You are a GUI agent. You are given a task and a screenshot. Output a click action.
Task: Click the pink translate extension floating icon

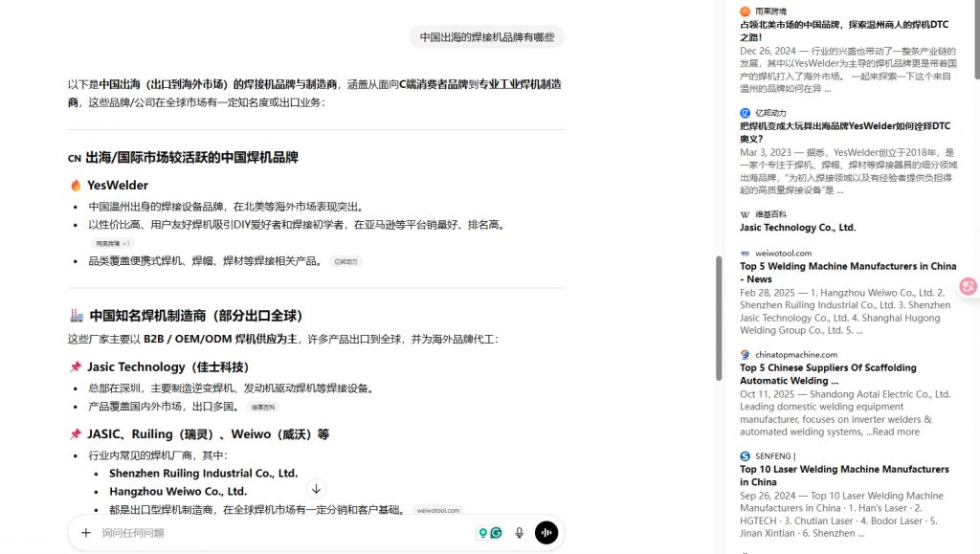[x=969, y=286]
